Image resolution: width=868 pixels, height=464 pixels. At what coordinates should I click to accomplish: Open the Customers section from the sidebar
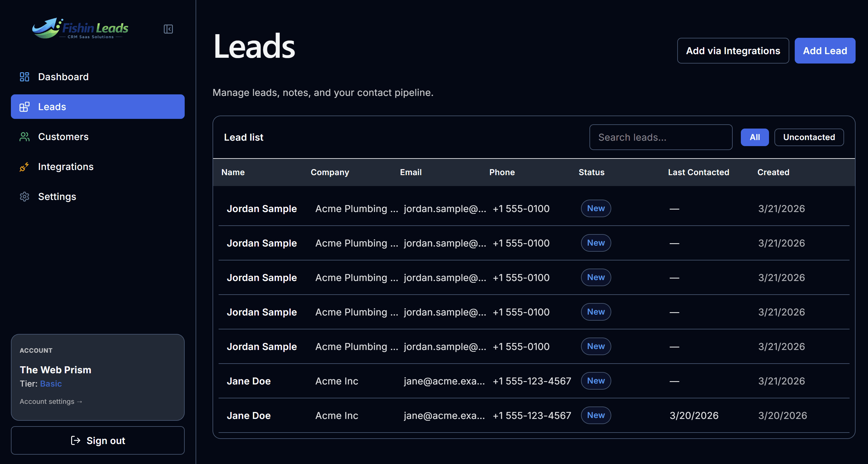[63, 137]
